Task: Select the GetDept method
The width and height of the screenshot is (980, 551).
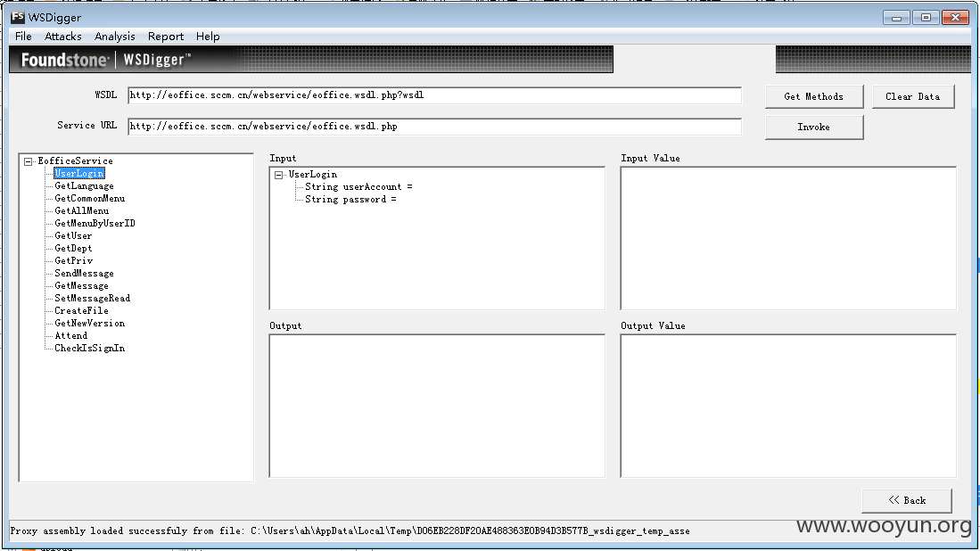Action: click(x=72, y=249)
